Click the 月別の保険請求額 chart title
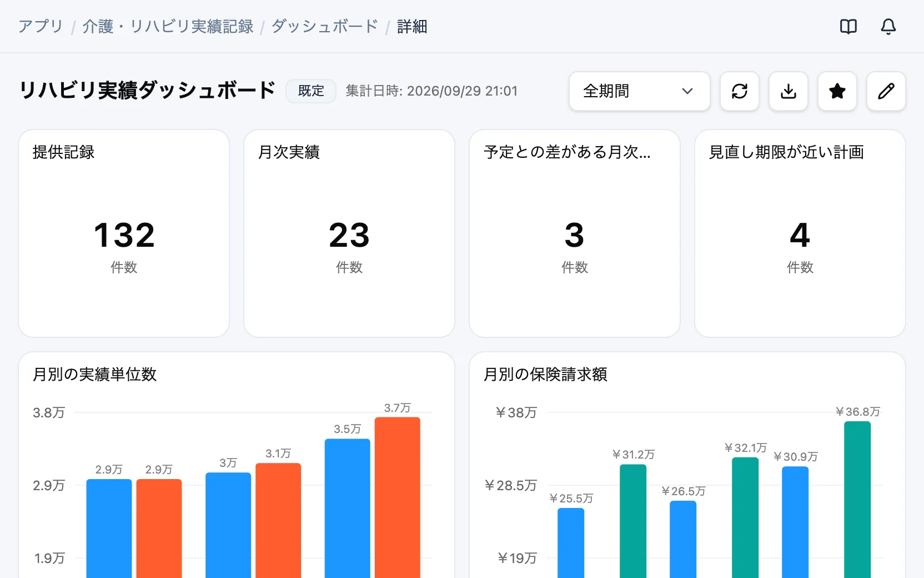 click(x=546, y=374)
